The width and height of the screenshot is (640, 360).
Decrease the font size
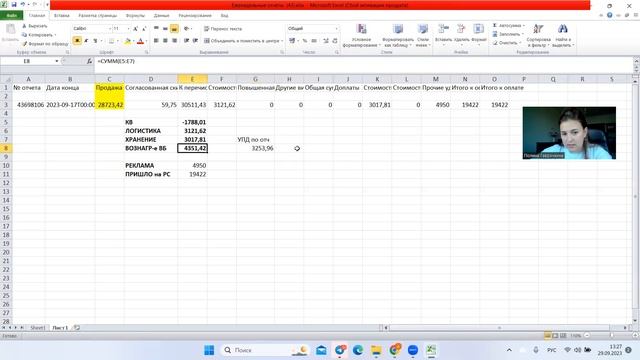point(144,29)
